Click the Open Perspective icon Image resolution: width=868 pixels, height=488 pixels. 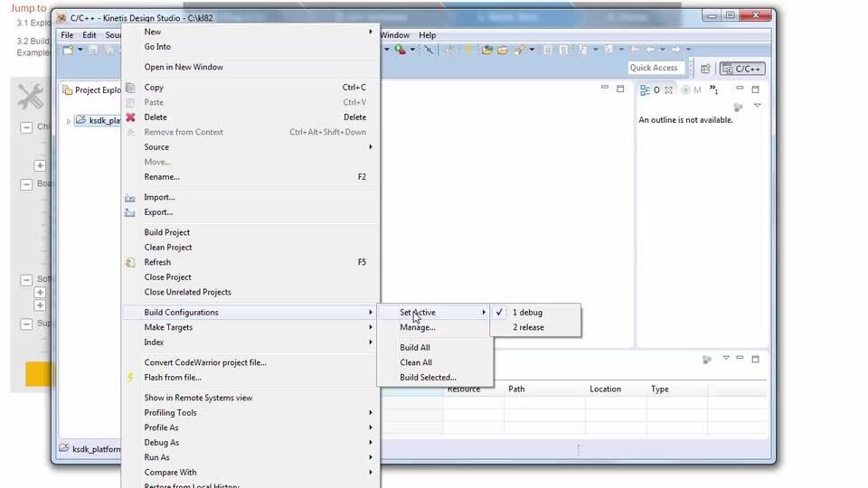click(705, 69)
